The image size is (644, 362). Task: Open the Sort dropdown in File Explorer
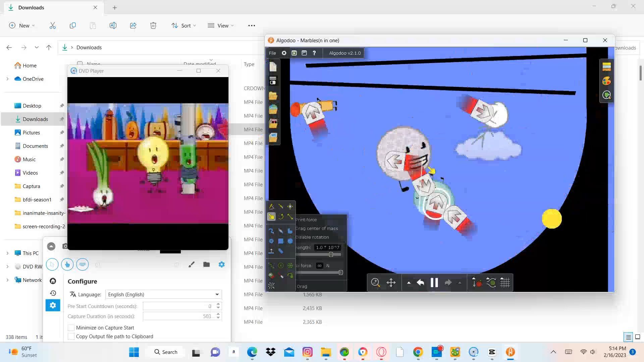(x=183, y=25)
